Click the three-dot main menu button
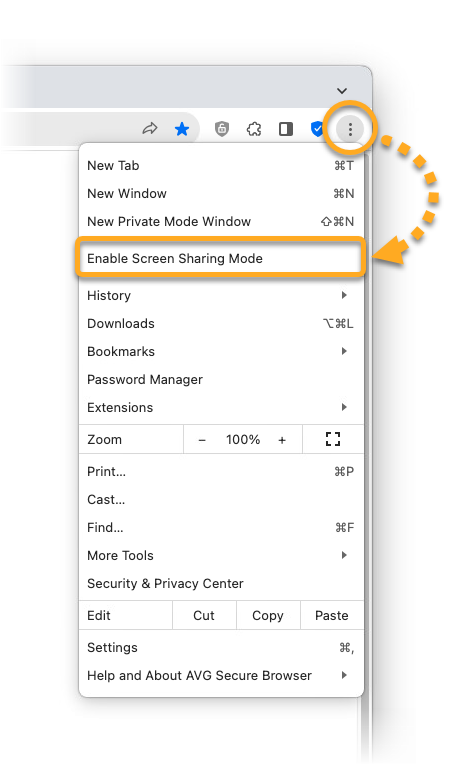Image resolution: width=457 pixels, height=764 pixels. tap(350, 129)
